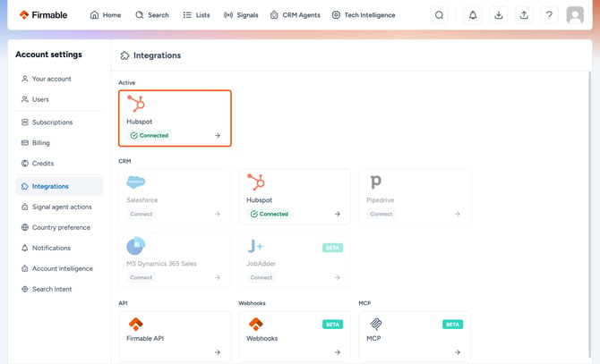Viewport: 600px width, 364px height.
Task: Click the Salesforce cloud logo
Action: (136, 182)
